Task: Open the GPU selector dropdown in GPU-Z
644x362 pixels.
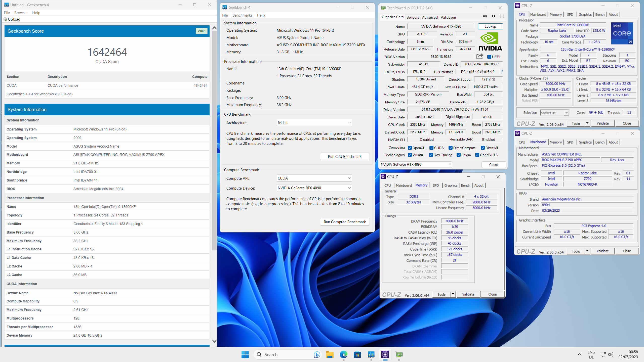Action: pos(416,164)
